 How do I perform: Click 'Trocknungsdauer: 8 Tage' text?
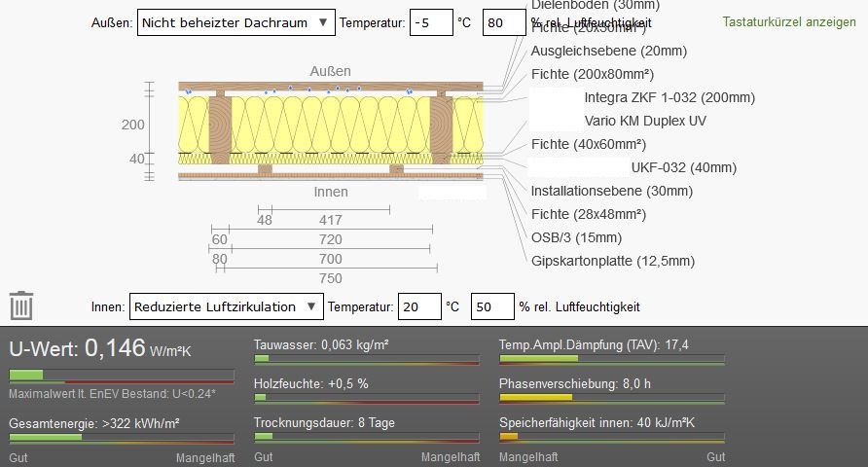click(324, 423)
